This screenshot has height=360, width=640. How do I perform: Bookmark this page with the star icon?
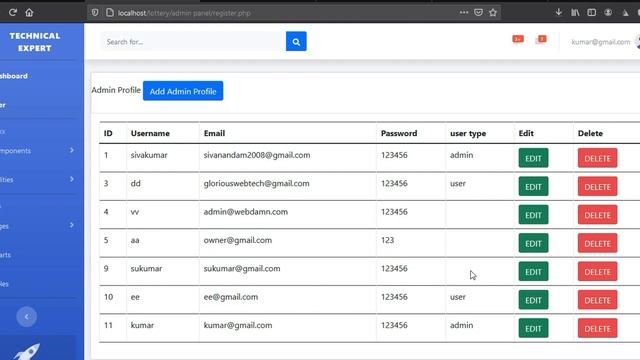pyautogui.click(x=493, y=13)
